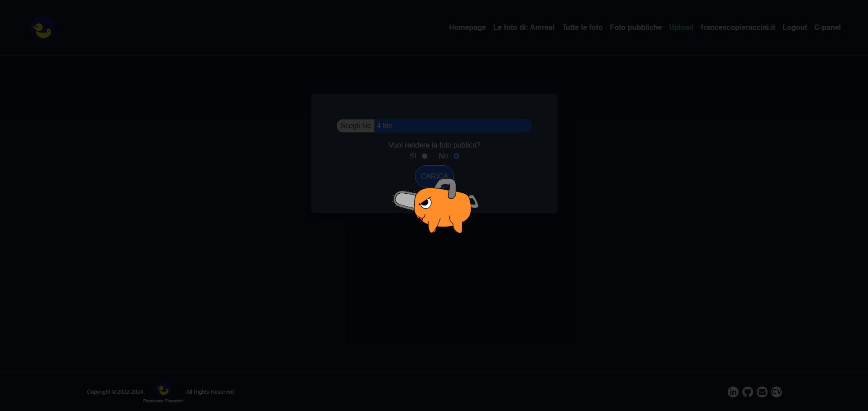Screen dimensions: 868x411
Task: Open Foto pubbliche page
Action: click(636, 27)
